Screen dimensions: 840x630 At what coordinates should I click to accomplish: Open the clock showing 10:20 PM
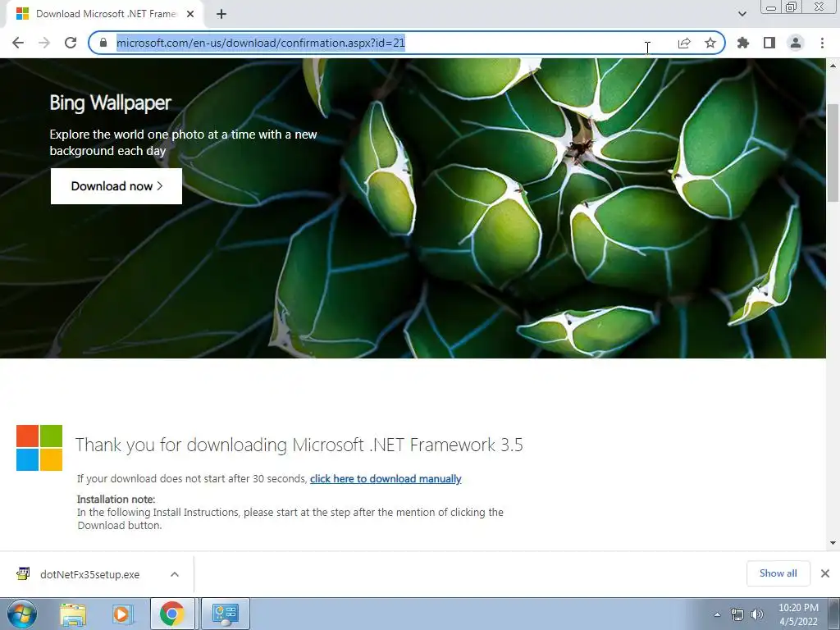[798, 614]
